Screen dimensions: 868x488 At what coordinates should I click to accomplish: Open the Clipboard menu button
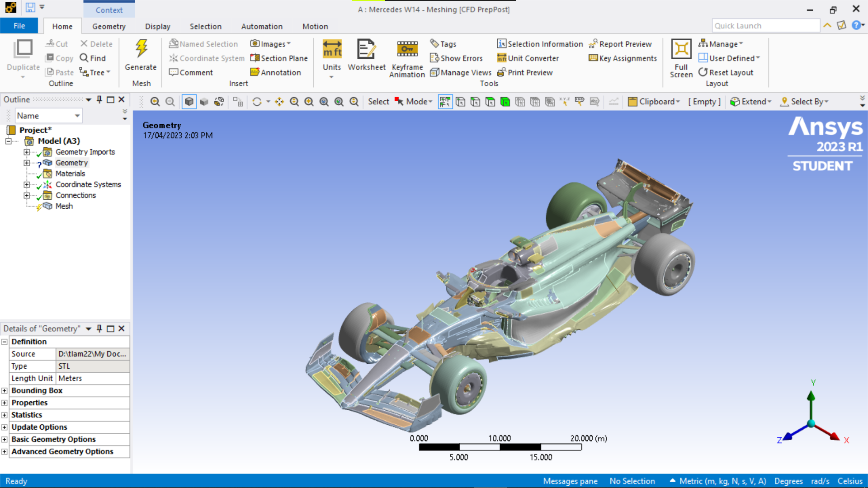[x=654, y=102]
